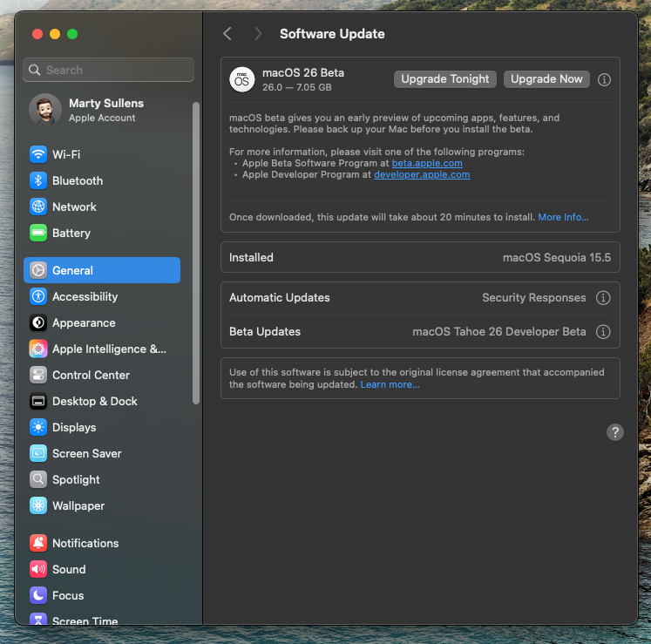The width and height of the screenshot is (651, 644).
Task: Click the 26.0 — 7.05 GB text
Action: click(297, 87)
